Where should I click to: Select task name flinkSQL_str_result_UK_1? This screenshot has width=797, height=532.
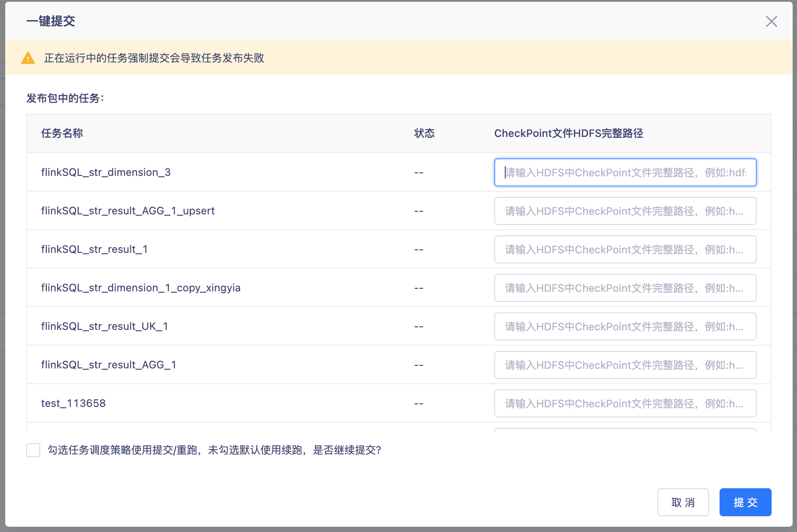105,326
